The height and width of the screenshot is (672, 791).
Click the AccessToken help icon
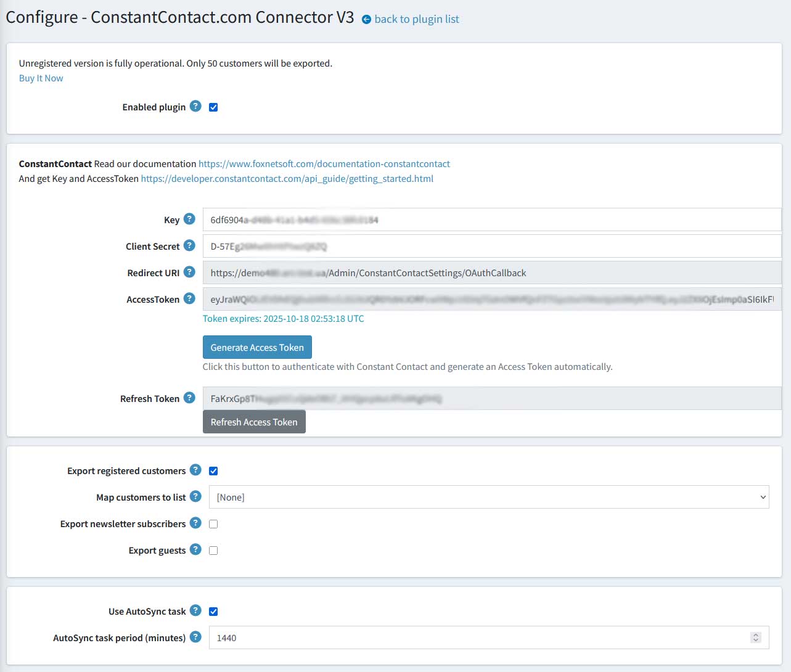[189, 298]
